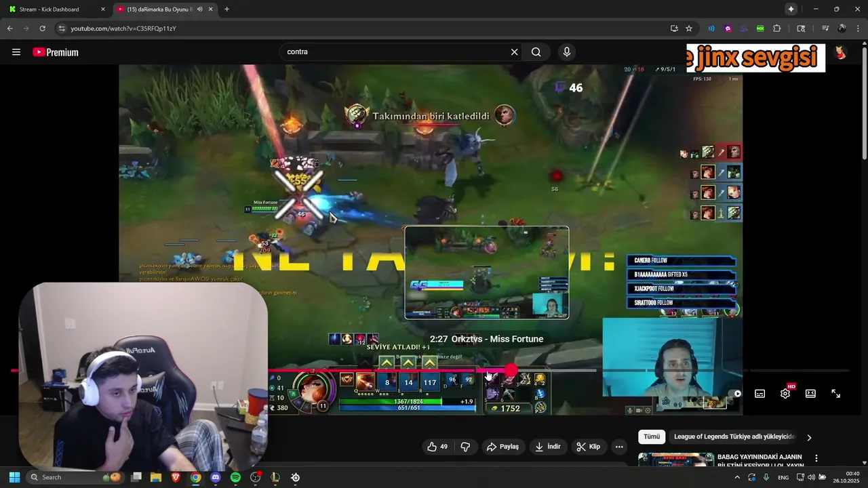
Task: Mute the YouTube tab audio
Action: (x=199, y=9)
